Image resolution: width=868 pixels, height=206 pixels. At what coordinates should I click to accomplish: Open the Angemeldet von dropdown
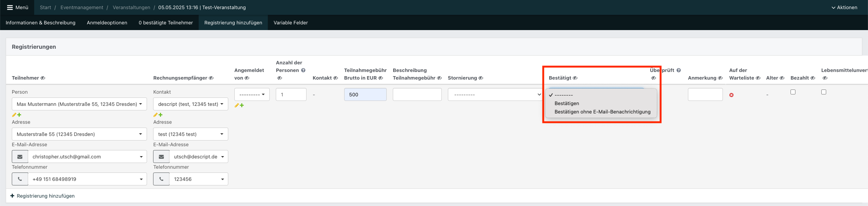tap(252, 94)
